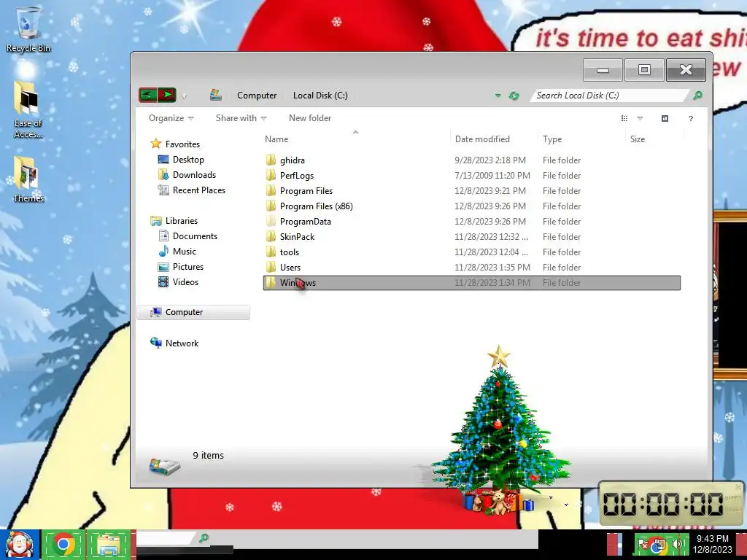
Task: Select the Themes desktop folder
Action: coord(28,179)
